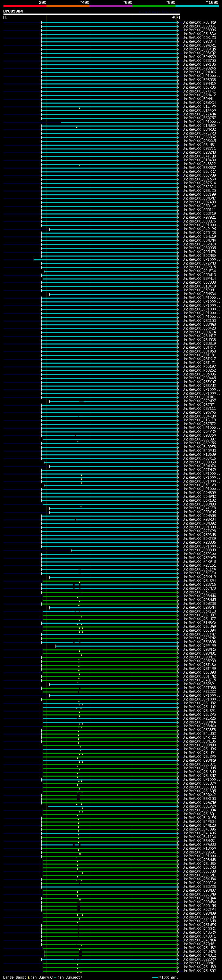Select UniRef100_Q3LVZ0 entry

click(x=199, y=806)
